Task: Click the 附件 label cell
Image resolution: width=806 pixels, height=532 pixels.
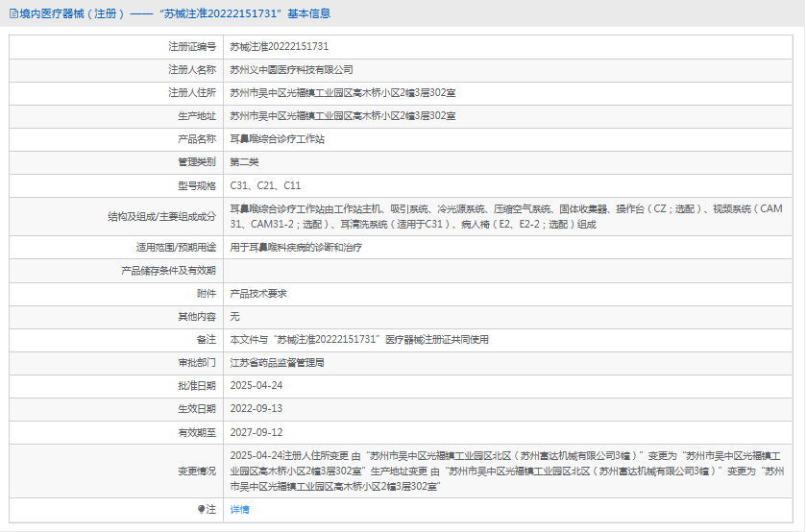Action: (116, 294)
